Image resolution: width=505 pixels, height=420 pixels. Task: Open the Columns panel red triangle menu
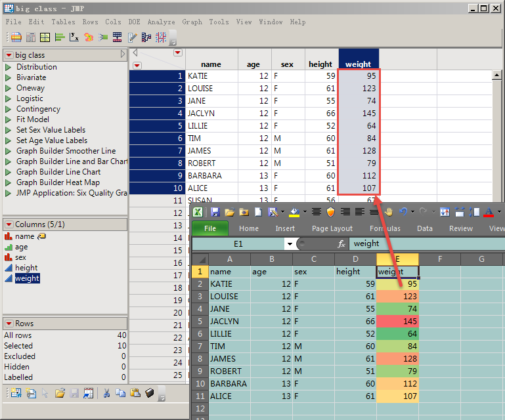pyautogui.click(x=9, y=224)
